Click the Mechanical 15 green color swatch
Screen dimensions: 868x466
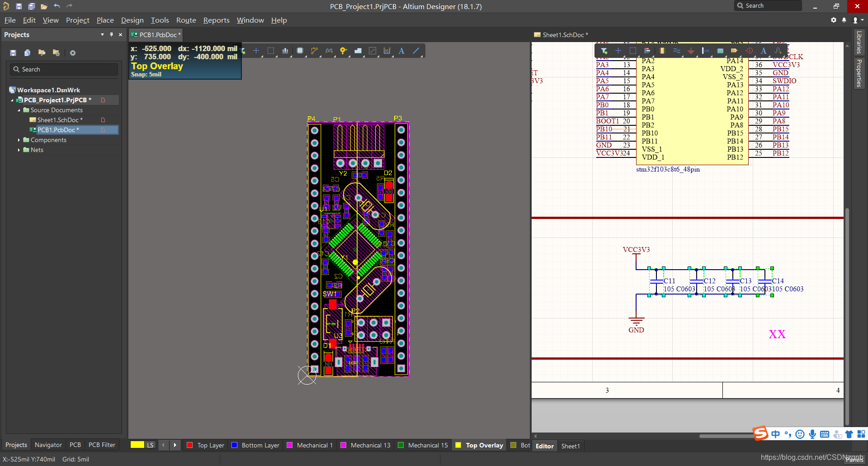[x=401, y=445]
